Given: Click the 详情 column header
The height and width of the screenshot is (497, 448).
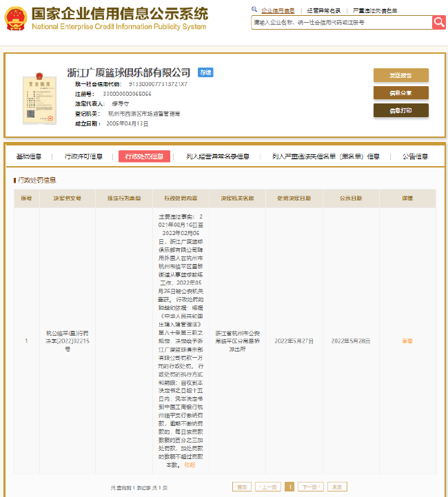Looking at the screenshot, I should click(x=407, y=199).
